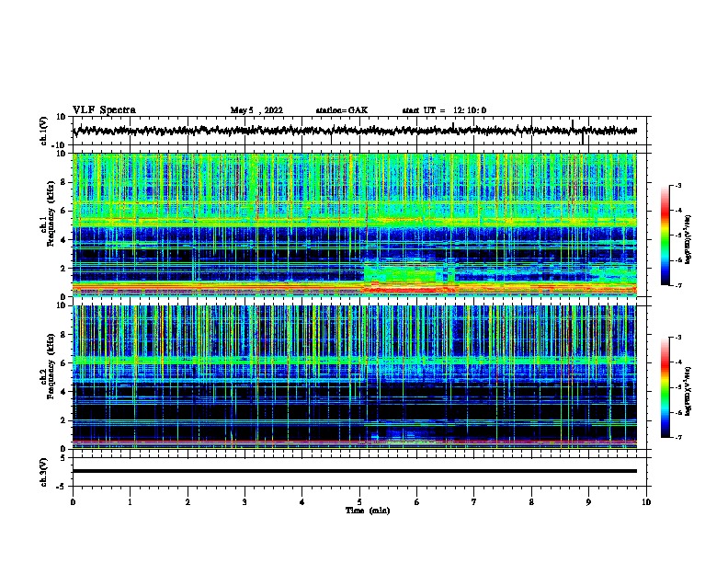Image resolution: width=728 pixels, height=563 pixels.
Task: Click the start UT time "12:10:0" label
Action: pos(470,110)
